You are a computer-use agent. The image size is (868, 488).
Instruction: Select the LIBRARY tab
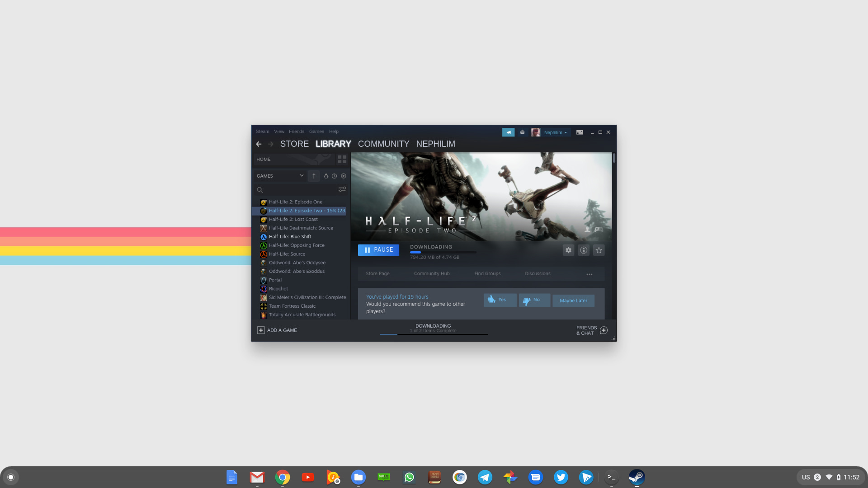tap(333, 144)
